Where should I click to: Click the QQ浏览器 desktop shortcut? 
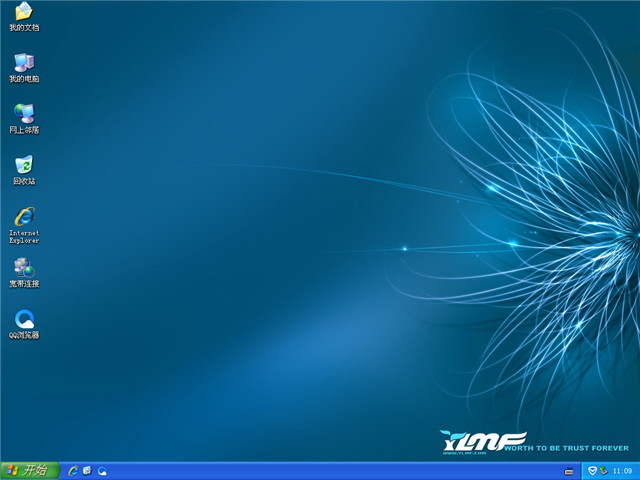[x=24, y=318]
